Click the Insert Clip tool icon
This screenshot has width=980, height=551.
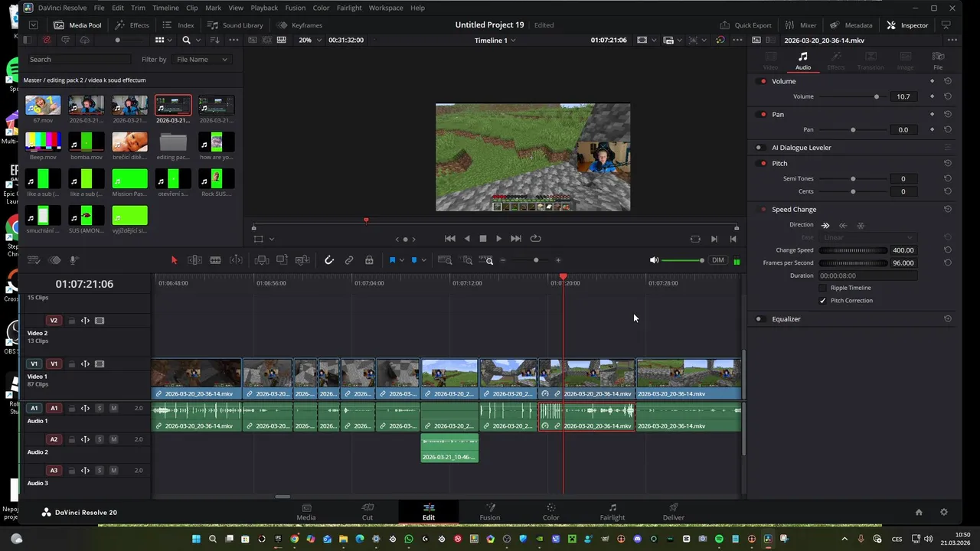click(x=262, y=260)
